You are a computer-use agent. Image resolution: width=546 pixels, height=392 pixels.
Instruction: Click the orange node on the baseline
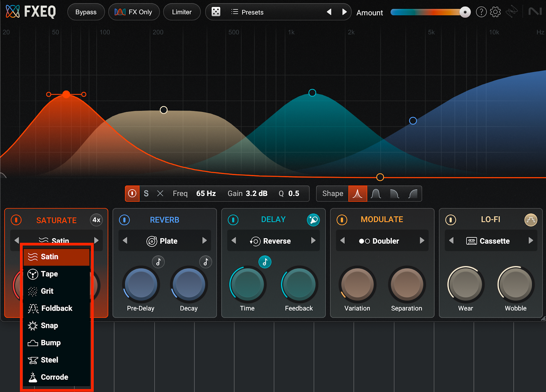pos(380,177)
